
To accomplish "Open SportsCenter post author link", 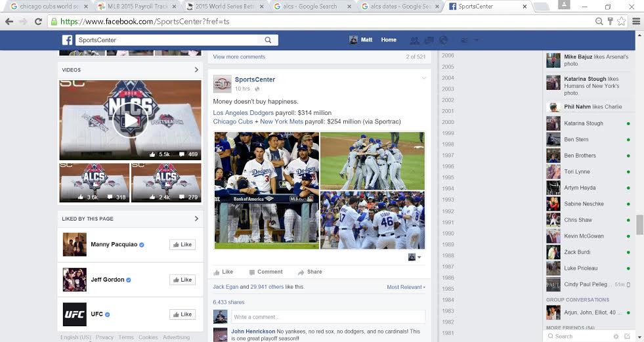I will coord(255,79).
